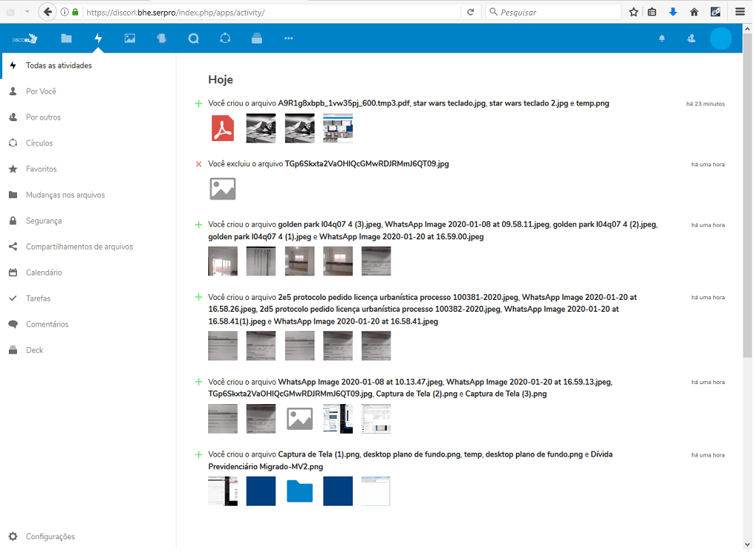Open the contacts menu icon

tap(691, 38)
